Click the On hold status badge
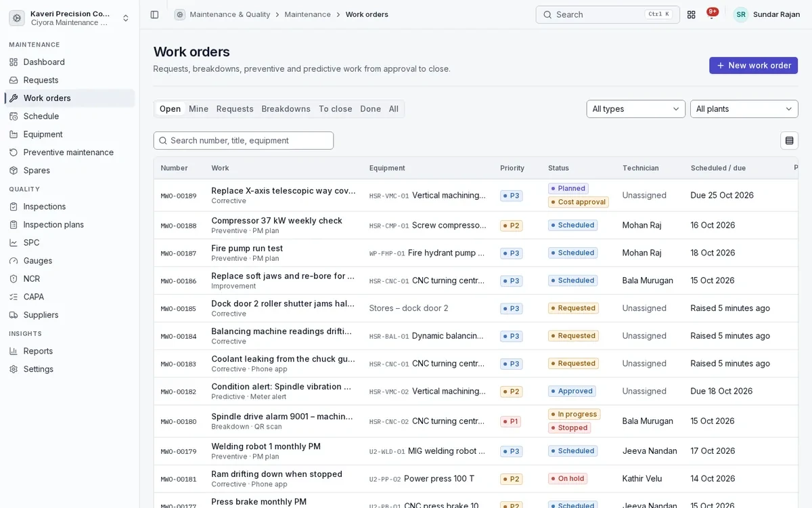The image size is (812, 508). click(x=568, y=479)
